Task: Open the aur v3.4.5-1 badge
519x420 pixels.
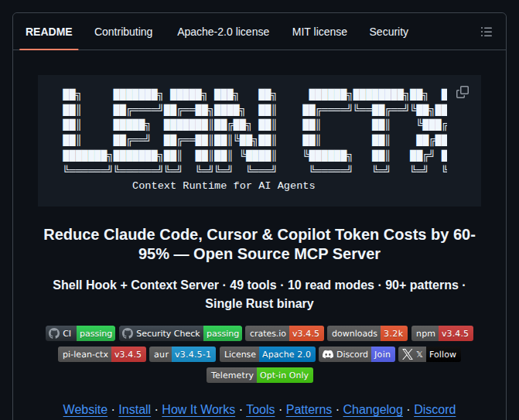Action: (x=183, y=354)
